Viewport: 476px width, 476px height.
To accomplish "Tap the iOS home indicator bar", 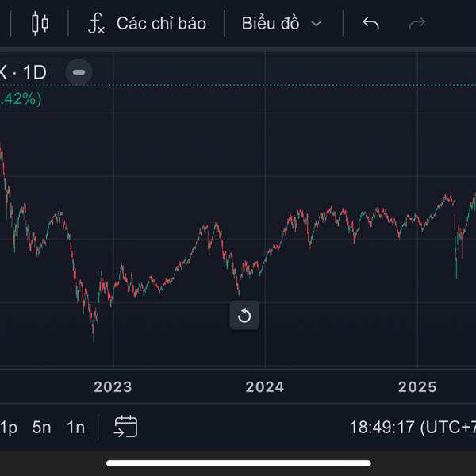I will coord(238,463).
